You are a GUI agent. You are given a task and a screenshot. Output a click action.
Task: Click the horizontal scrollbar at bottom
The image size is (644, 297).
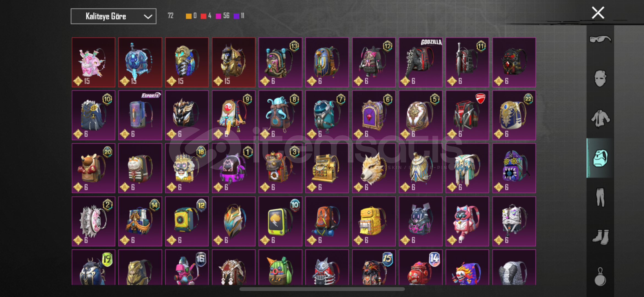(322, 289)
